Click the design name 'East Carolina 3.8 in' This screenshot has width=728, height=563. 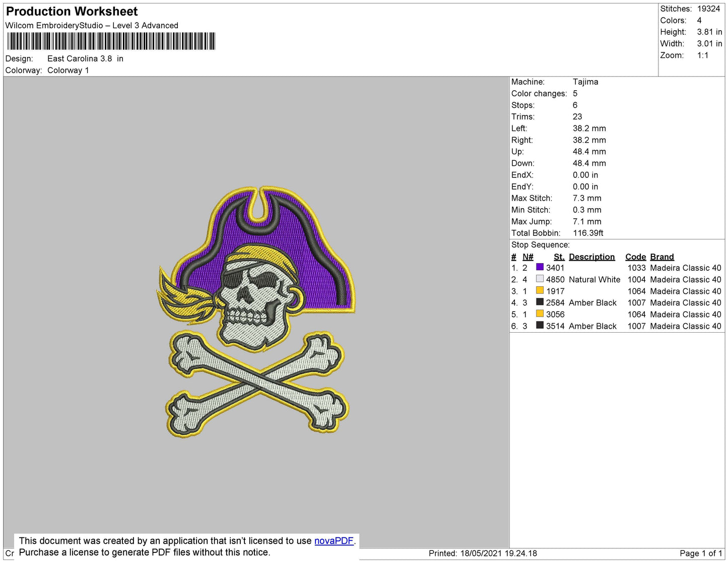click(85, 58)
